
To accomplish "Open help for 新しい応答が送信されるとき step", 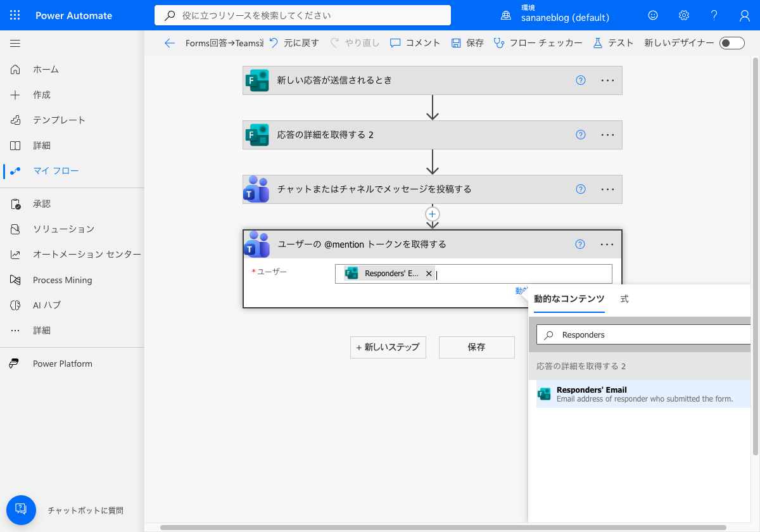I will coord(581,80).
